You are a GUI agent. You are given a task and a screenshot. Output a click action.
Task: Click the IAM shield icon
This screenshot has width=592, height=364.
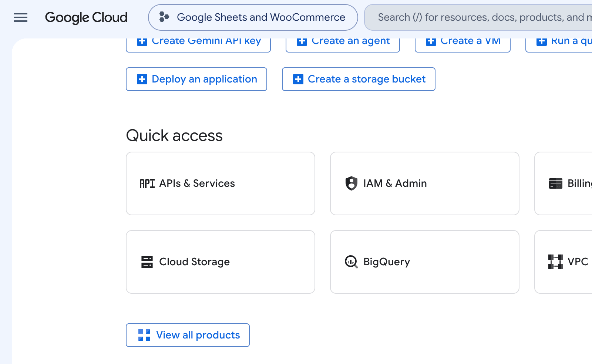[351, 183]
